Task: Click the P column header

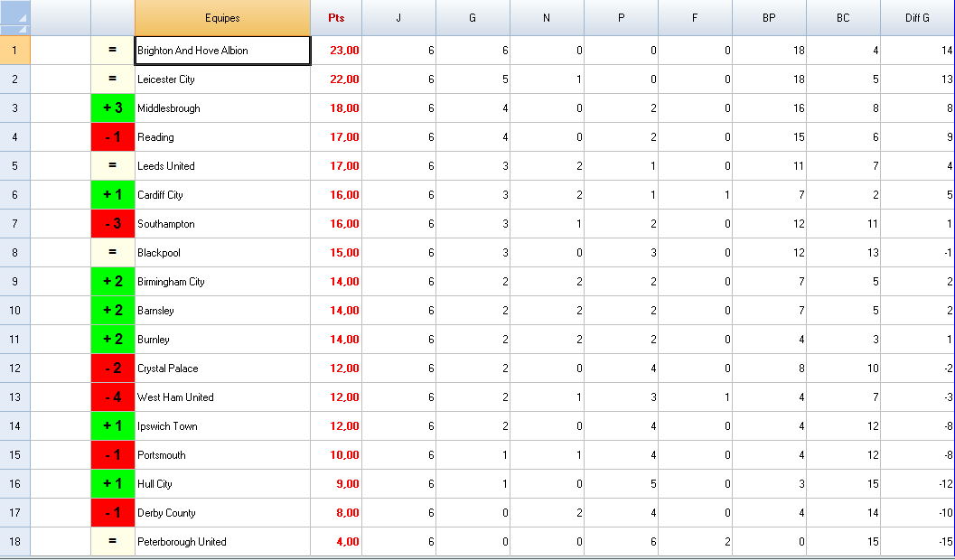Action: [x=622, y=18]
